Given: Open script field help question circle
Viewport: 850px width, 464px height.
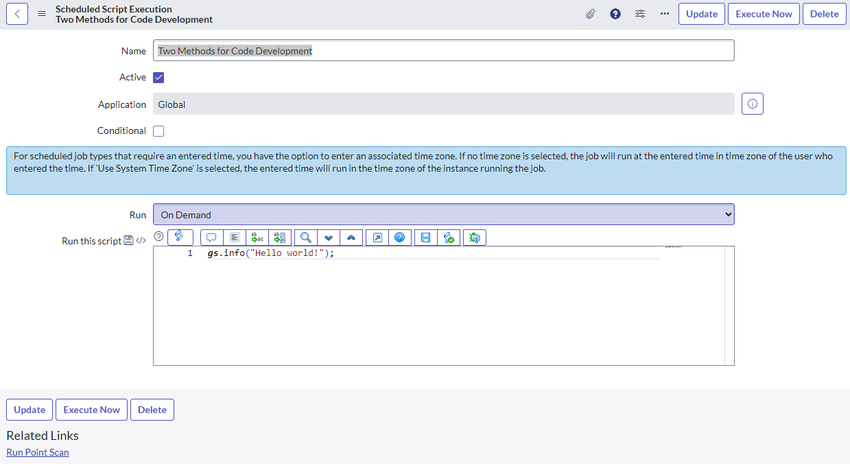Looking at the screenshot, I should (159, 236).
